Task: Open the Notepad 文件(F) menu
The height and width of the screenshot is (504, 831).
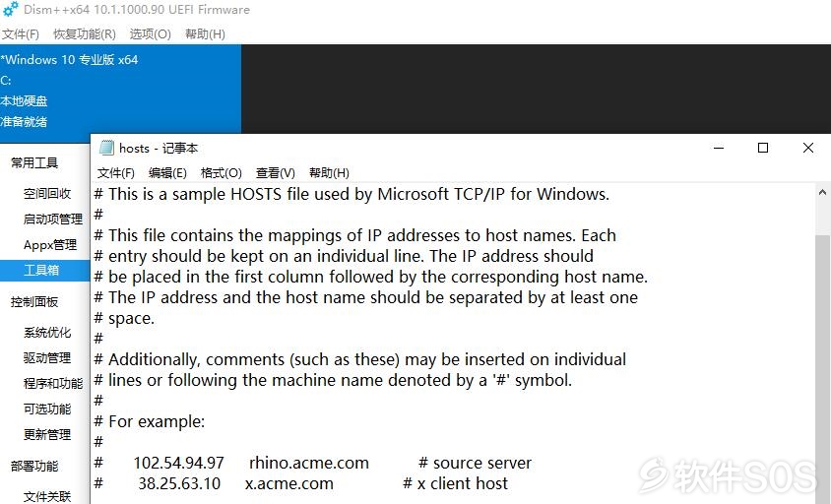Action: [x=116, y=173]
